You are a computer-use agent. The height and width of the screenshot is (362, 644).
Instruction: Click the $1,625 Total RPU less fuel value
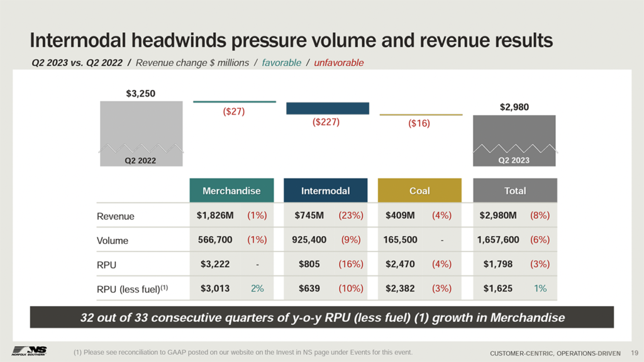pos(497,288)
